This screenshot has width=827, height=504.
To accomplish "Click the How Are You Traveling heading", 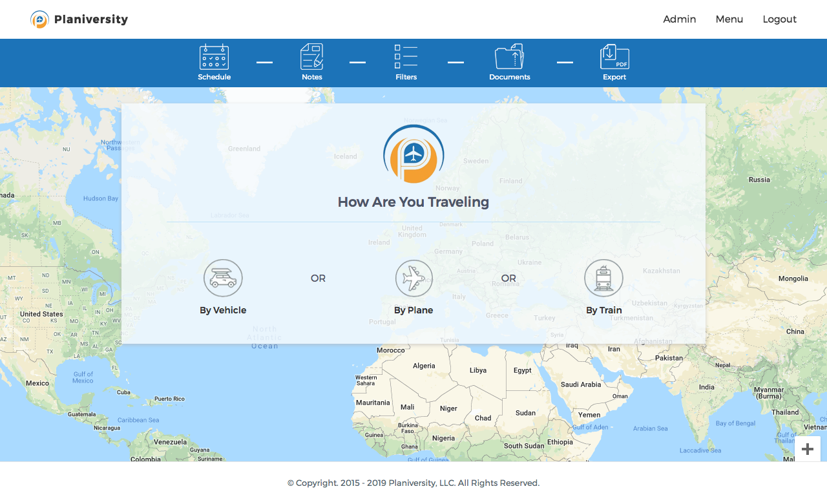I will (x=413, y=202).
